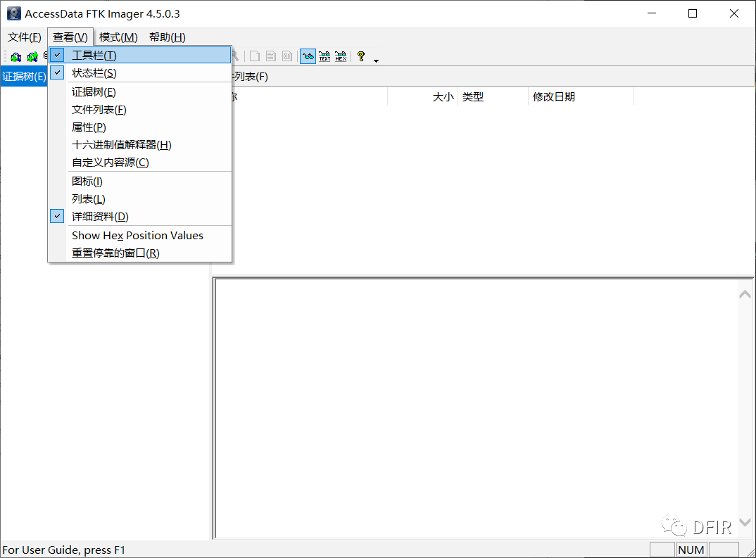The image size is (756, 558).
Task: Open the 帮助(H) menu
Action: click(x=168, y=37)
